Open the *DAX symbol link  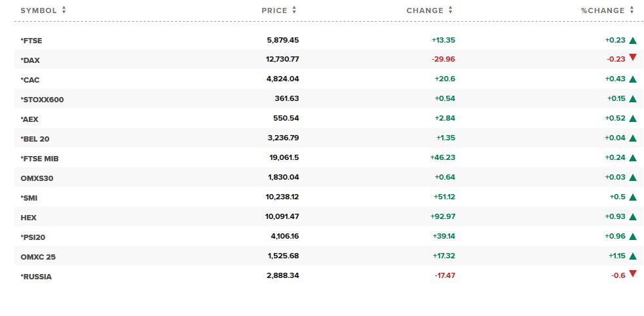click(x=30, y=60)
